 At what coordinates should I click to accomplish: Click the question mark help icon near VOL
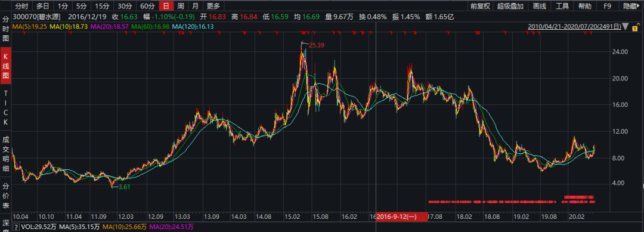16,227
